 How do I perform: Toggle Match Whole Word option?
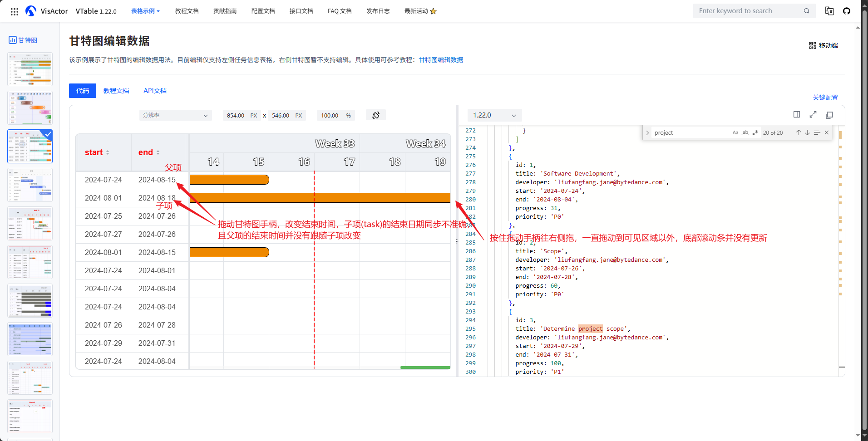pyautogui.click(x=745, y=132)
